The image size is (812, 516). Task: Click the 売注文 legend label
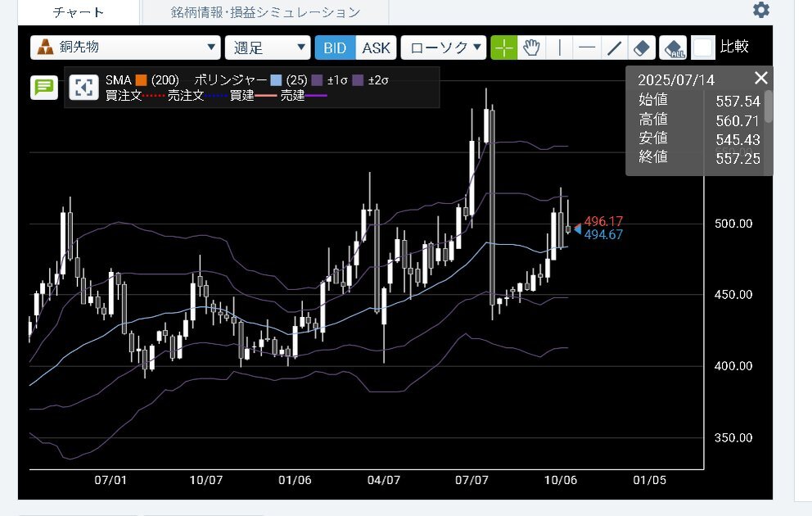tap(185, 95)
